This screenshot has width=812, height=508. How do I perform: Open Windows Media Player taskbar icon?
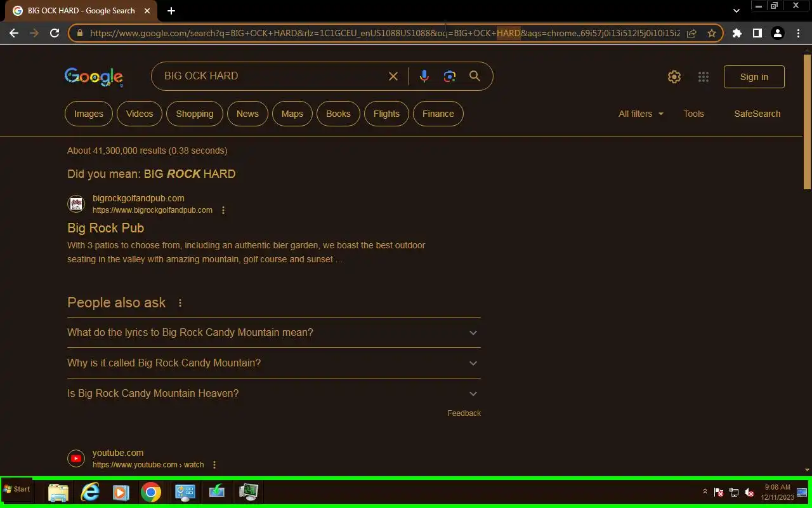pos(121,492)
